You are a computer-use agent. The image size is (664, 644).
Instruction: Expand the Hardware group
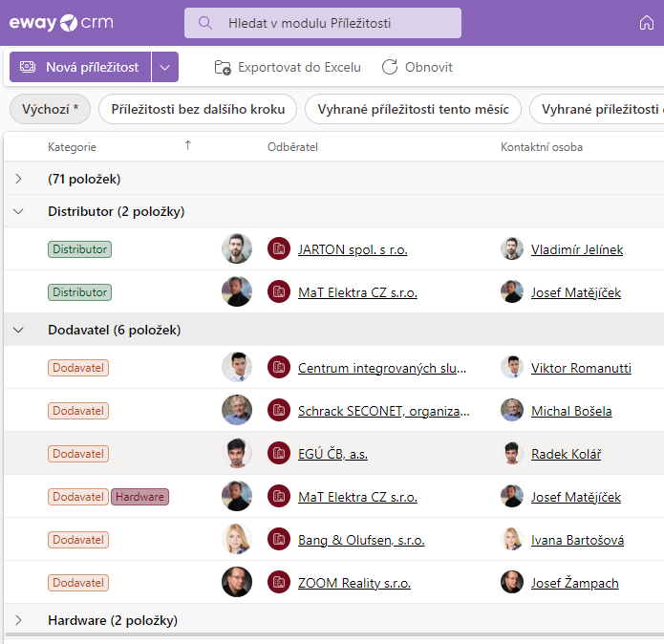click(x=18, y=620)
